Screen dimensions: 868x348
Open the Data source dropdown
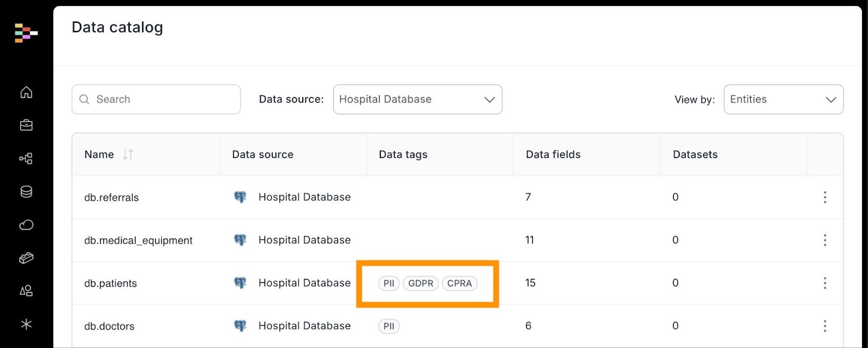click(x=417, y=99)
